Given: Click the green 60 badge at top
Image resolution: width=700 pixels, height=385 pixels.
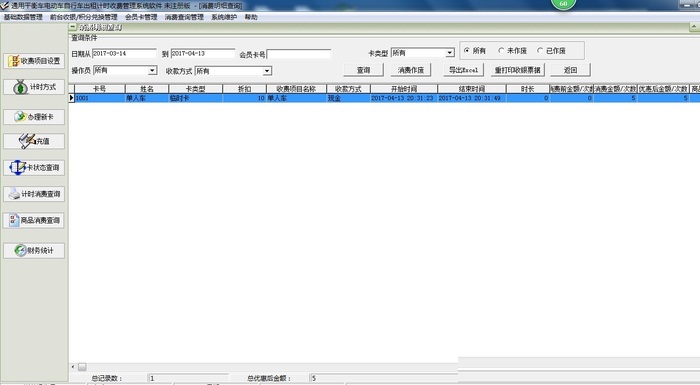Looking at the screenshot, I should (x=563, y=4).
